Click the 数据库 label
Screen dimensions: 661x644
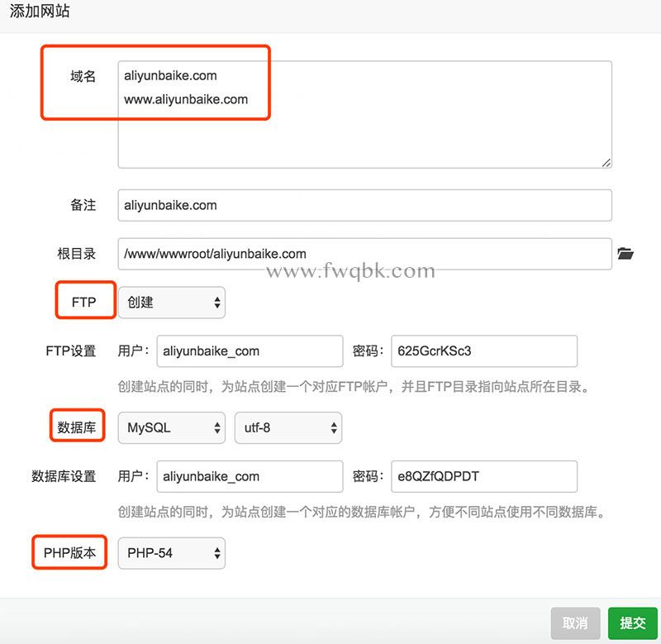77,427
